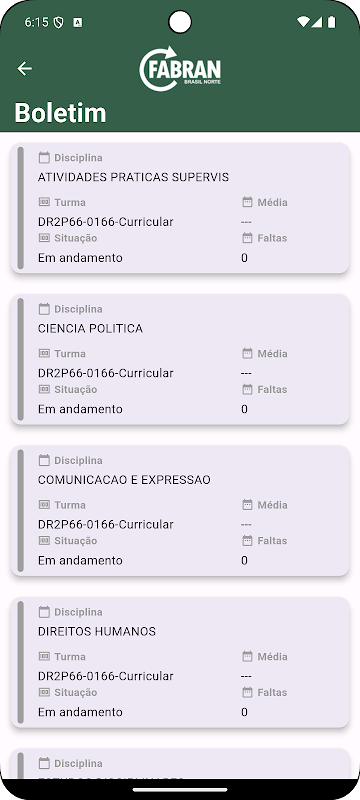360x800 pixels.
Task: Click calendar icon beside ATIVIDADES PRATICAS Disciplina label
Action: [x=44, y=158]
